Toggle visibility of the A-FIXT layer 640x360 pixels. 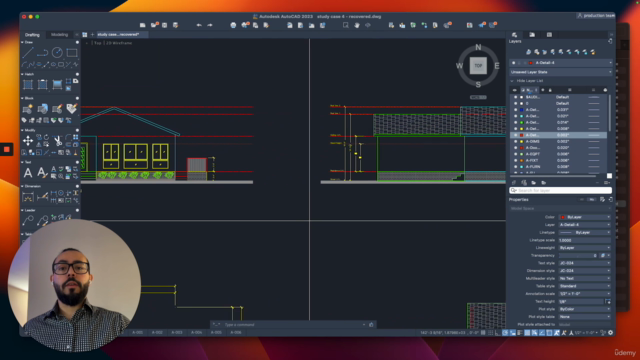pos(515,160)
